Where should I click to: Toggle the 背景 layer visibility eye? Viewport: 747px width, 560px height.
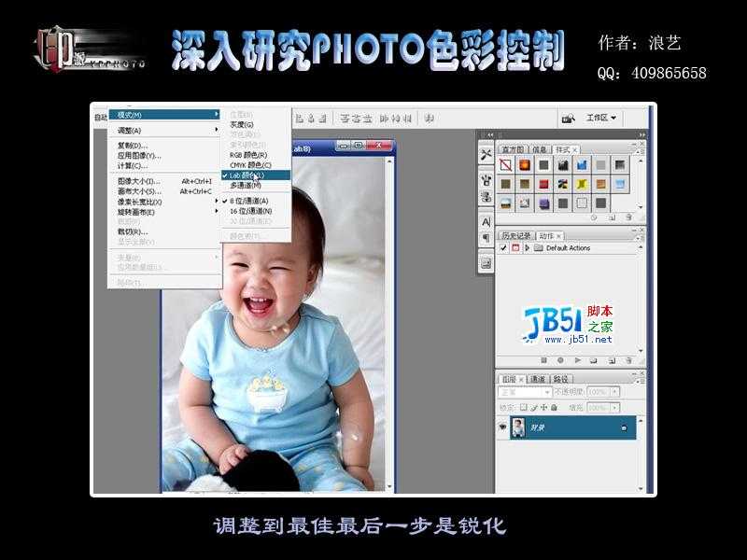502,427
